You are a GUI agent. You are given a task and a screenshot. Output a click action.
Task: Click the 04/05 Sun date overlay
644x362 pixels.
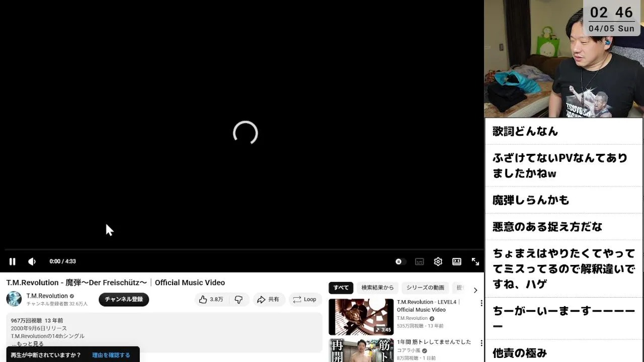click(x=611, y=29)
